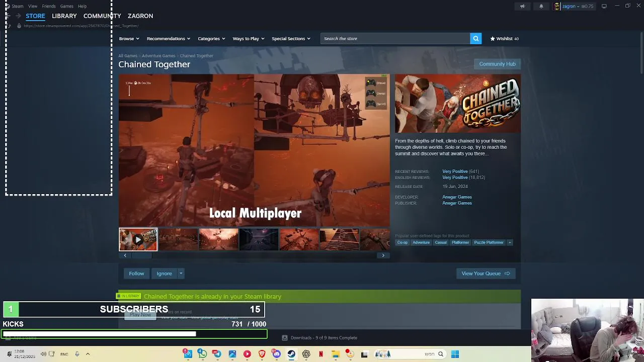Expand the Recommendations dropdown
644x362 pixels.
click(169, 39)
